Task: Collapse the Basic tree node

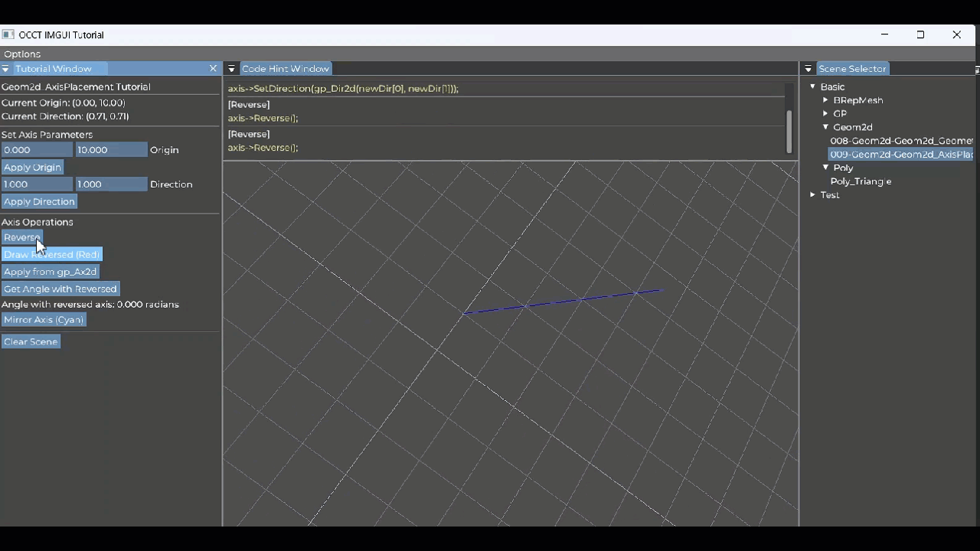Action: 813,86
